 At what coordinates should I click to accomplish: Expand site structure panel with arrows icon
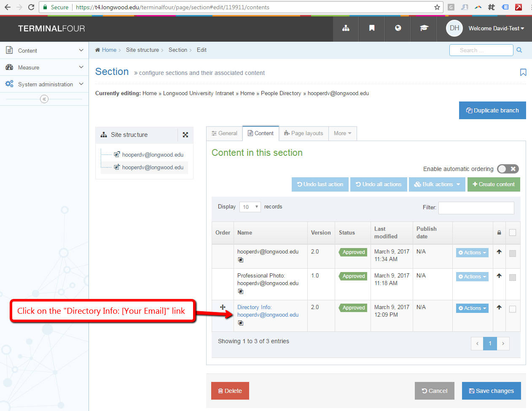pyautogui.click(x=185, y=135)
